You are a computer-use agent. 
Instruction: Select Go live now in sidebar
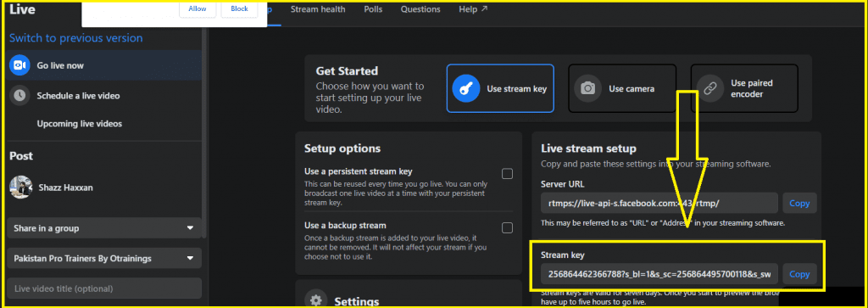(x=105, y=65)
